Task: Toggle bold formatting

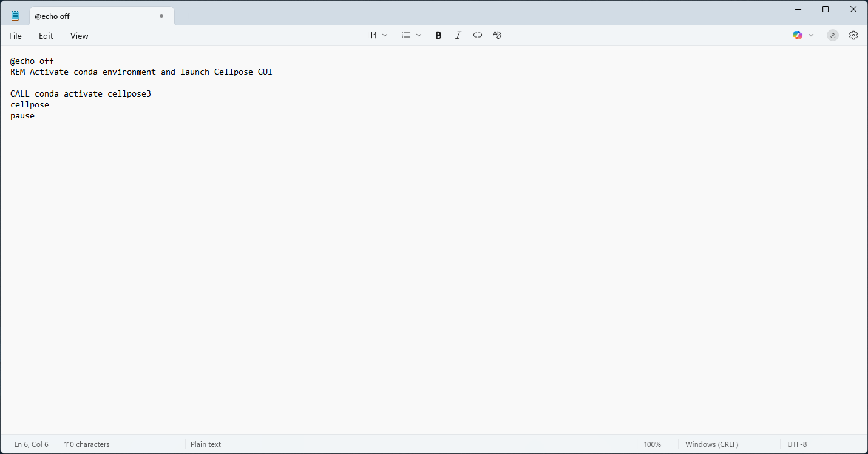Action: pos(438,35)
